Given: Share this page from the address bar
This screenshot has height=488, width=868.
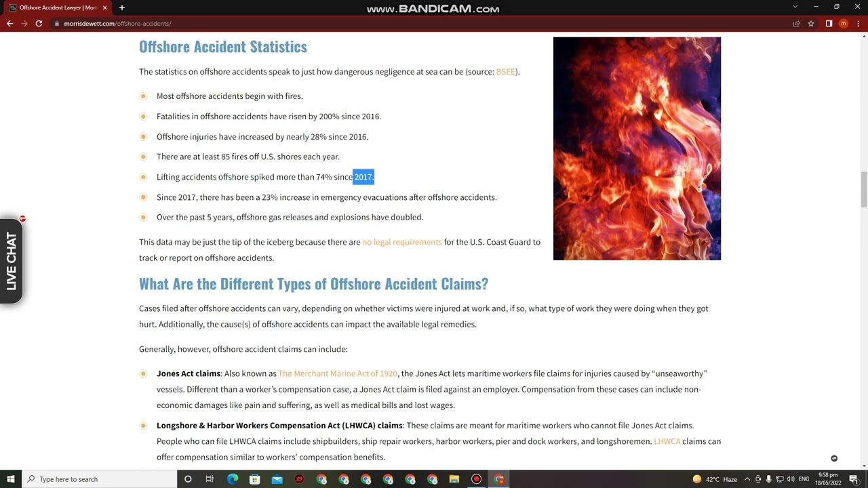Looking at the screenshot, I should [796, 24].
